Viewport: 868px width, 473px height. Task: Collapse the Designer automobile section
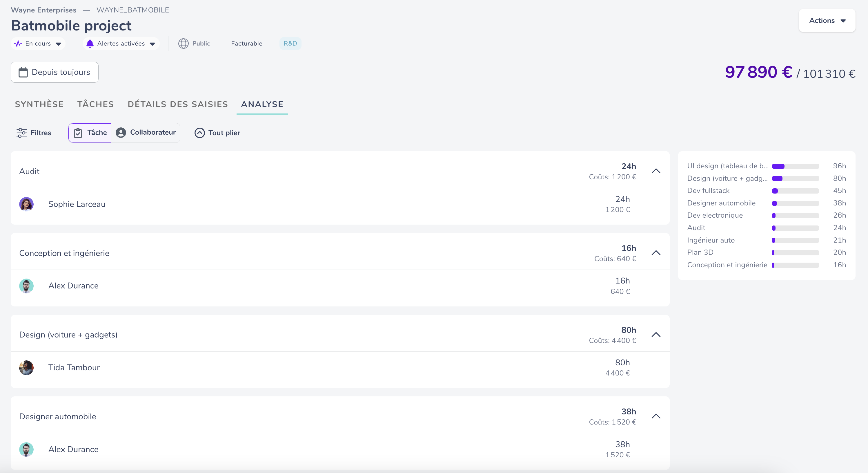656,416
